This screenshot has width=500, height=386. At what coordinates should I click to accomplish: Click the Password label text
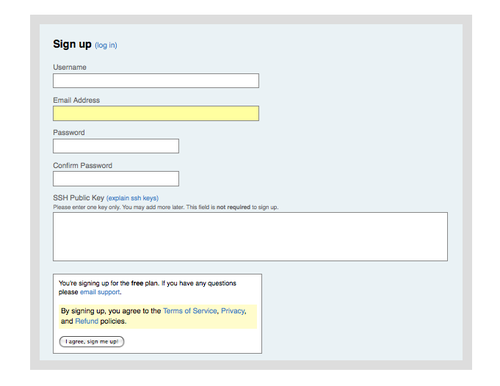coord(69,133)
